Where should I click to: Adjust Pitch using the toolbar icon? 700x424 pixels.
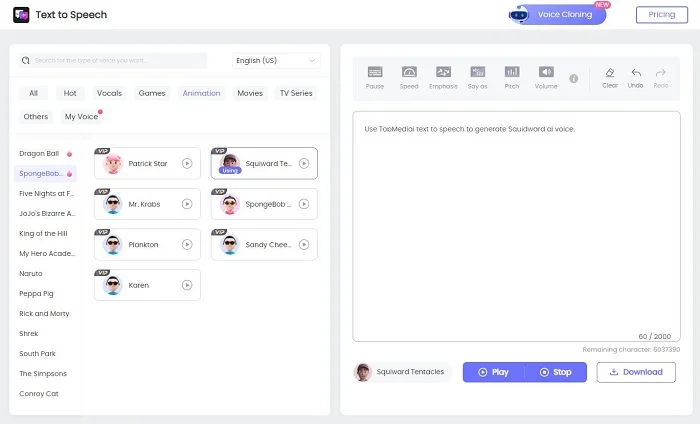coord(512,71)
